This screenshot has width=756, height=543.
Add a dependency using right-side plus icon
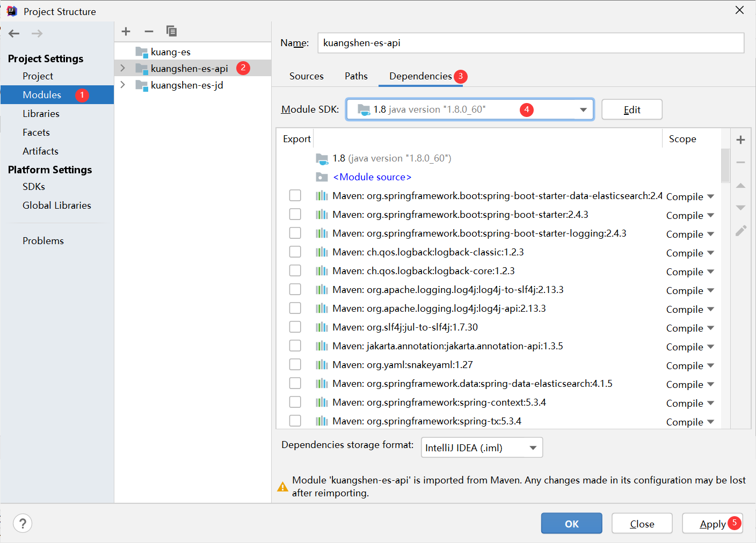coord(740,140)
